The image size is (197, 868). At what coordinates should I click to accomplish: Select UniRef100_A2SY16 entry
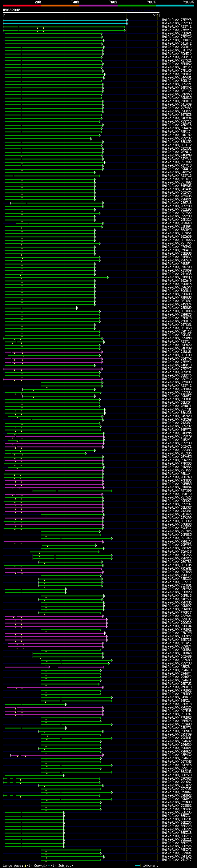(177, 121)
